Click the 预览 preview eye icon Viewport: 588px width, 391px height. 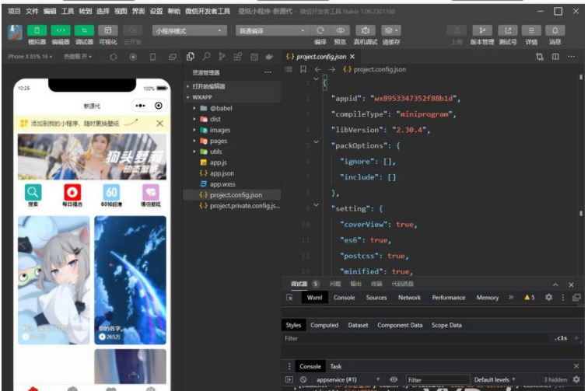341,30
